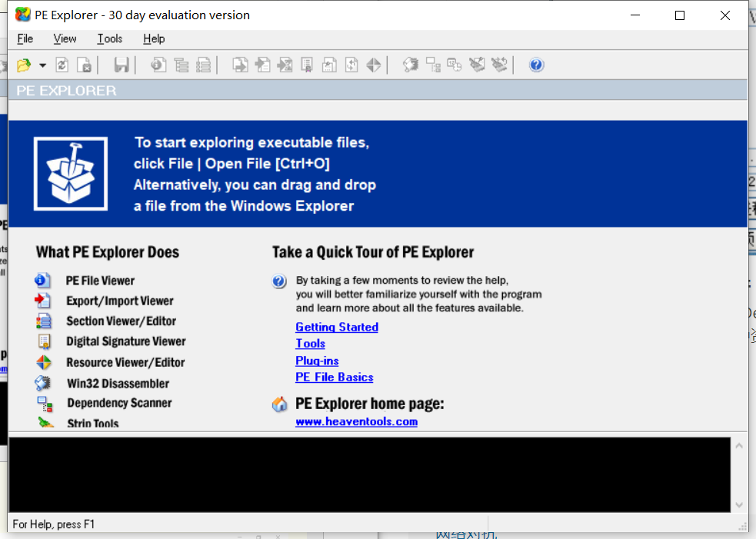
Task: Open the TimeDateStamp Adjuster toolbar icon
Action: pos(455,65)
